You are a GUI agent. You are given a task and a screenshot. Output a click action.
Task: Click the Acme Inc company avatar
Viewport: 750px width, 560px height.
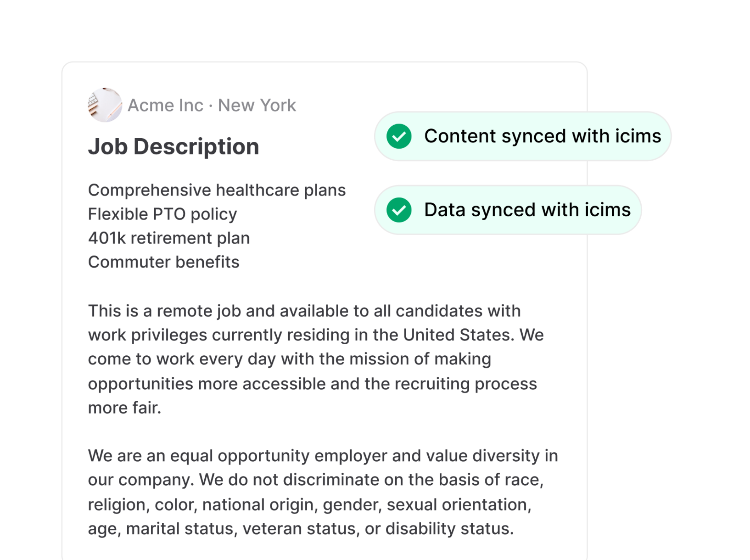pyautogui.click(x=105, y=105)
